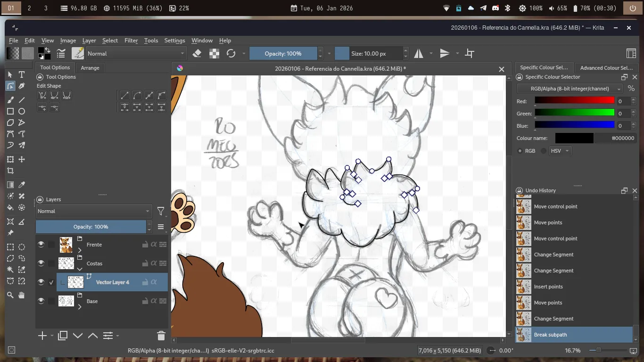Choose the Ellipse shape tool
The width and height of the screenshot is (644, 362).
pos(22,111)
